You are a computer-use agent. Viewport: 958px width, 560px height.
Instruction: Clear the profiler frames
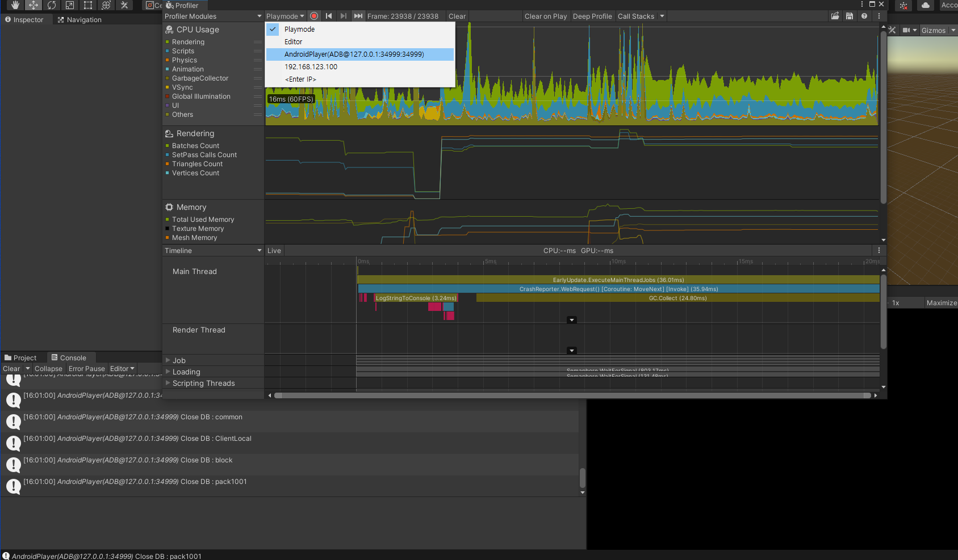(x=457, y=16)
